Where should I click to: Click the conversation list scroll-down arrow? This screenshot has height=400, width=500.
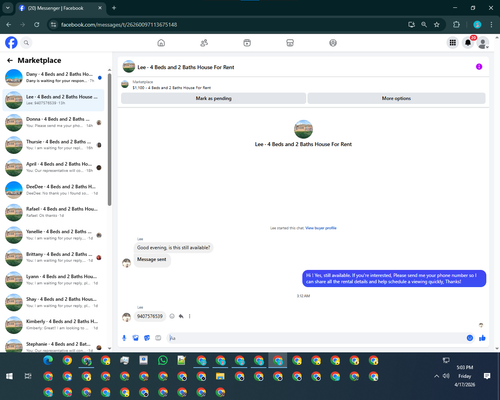(x=109, y=348)
